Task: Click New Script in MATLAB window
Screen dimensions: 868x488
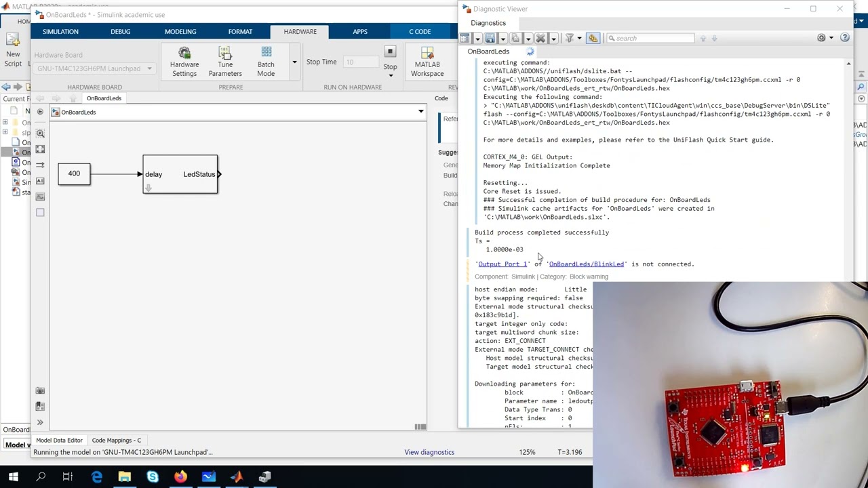Action: (13, 50)
